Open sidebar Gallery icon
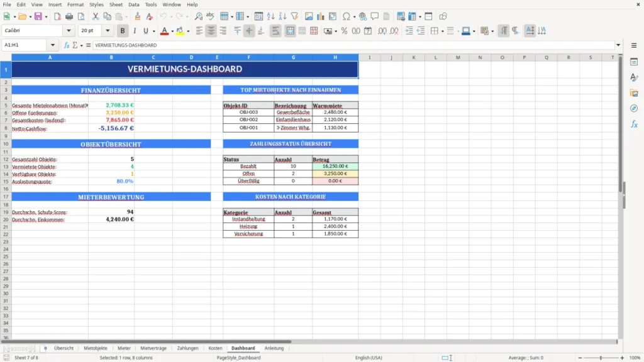Viewport: 644px width, 362px height. click(x=634, y=93)
